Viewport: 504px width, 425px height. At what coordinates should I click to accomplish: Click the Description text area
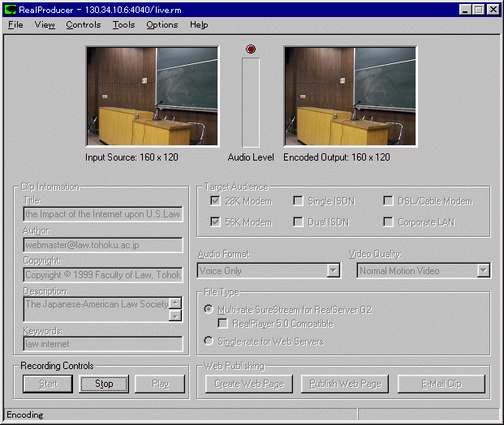coord(97,309)
